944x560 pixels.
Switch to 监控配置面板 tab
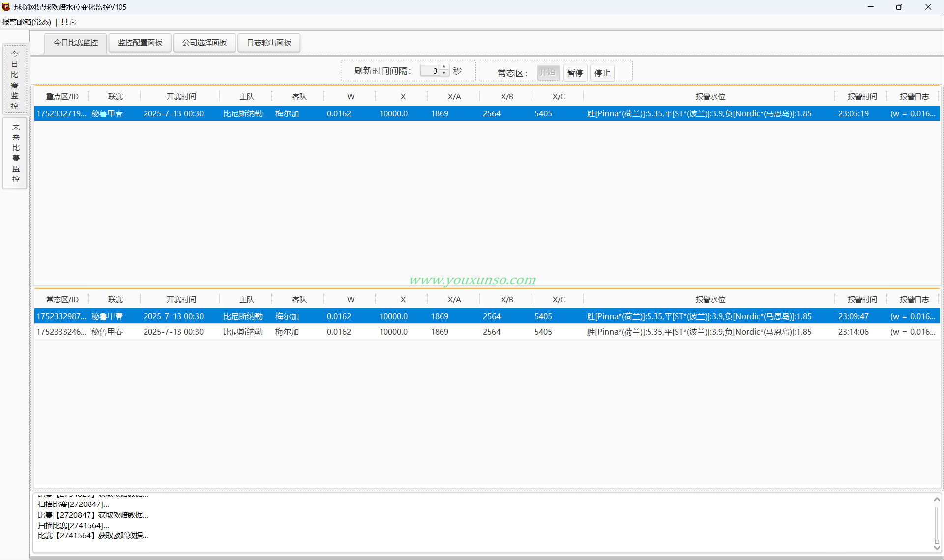pyautogui.click(x=140, y=43)
